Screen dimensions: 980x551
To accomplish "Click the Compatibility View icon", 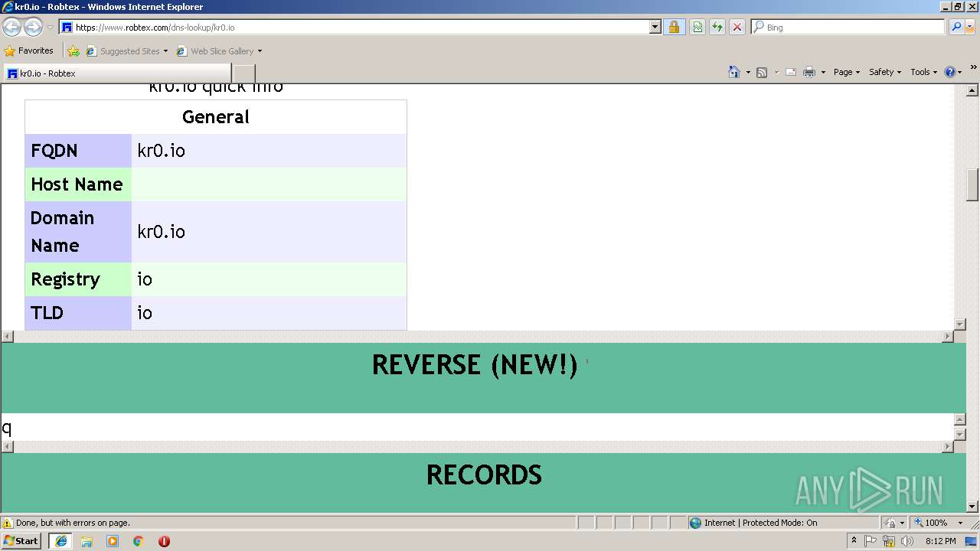I will click(697, 28).
